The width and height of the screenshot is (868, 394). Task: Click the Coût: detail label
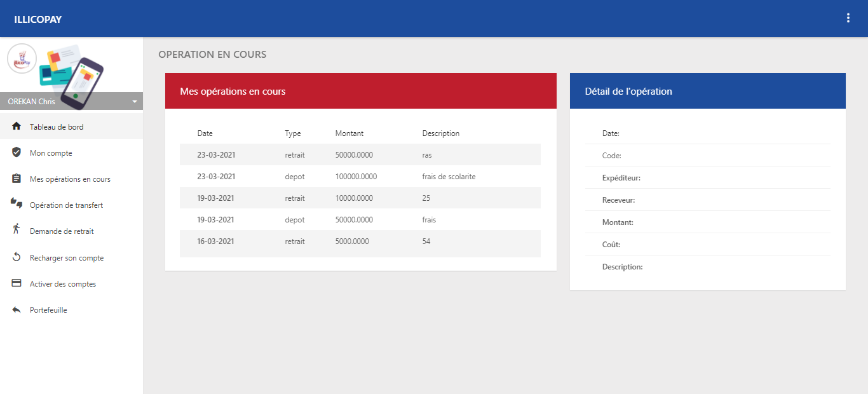611,245
